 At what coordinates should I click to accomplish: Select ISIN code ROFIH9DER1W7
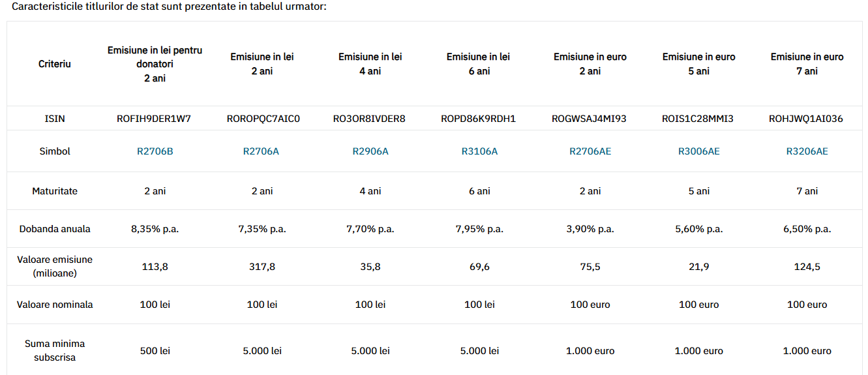[155, 119]
